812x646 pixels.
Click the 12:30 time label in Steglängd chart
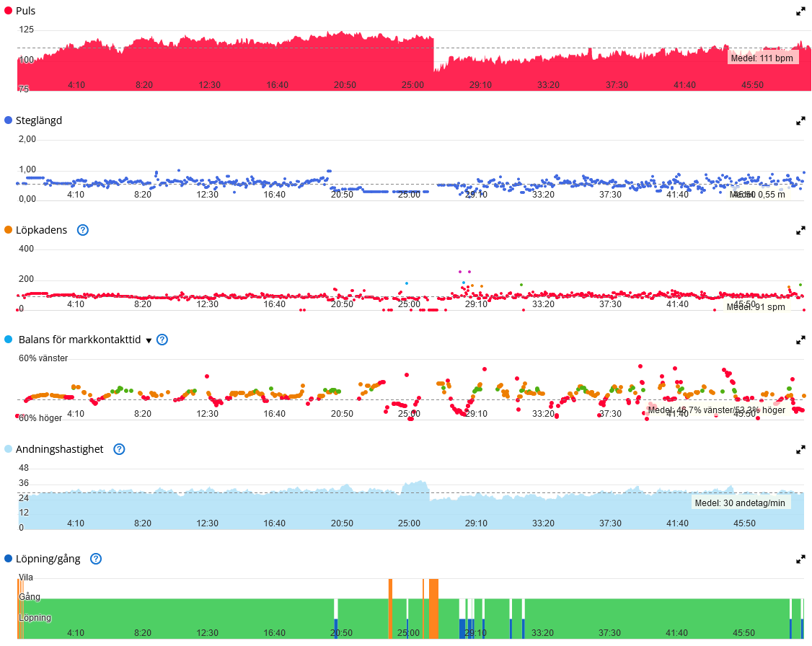point(207,195)
